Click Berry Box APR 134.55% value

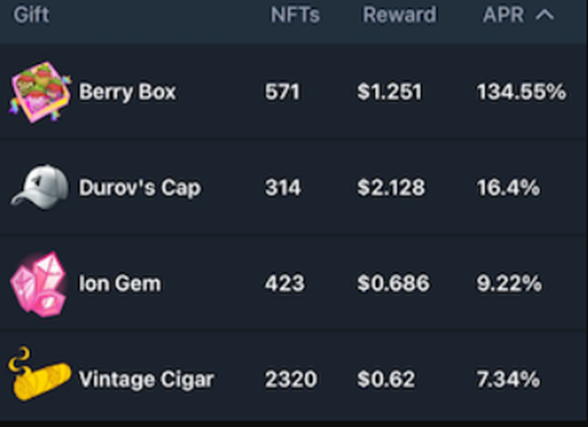[521, 92]
